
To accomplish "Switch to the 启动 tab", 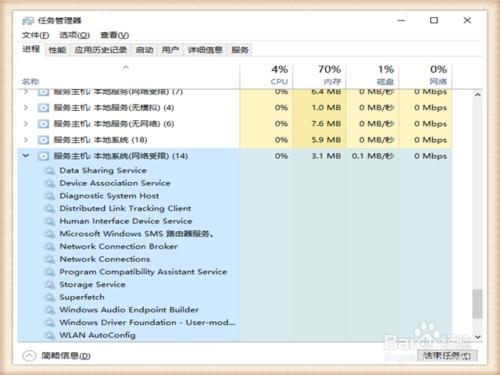I will click(144, 50).
